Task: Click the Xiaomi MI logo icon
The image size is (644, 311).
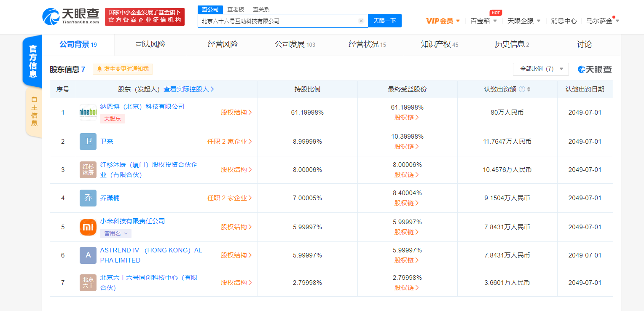Action: tap(88, 227)
